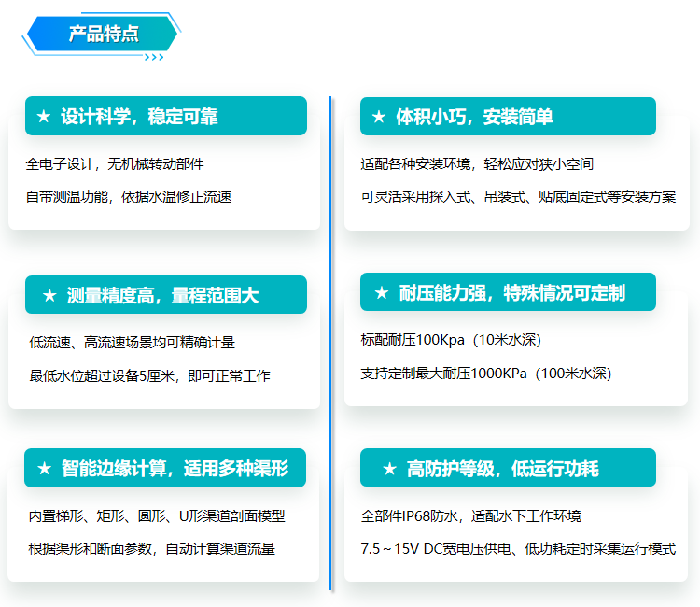Click the text 内置梯形、矩形、圆形、U形渠道剖面模型
The width and height of the screenshot is (700, 607).
pos(157,515)
